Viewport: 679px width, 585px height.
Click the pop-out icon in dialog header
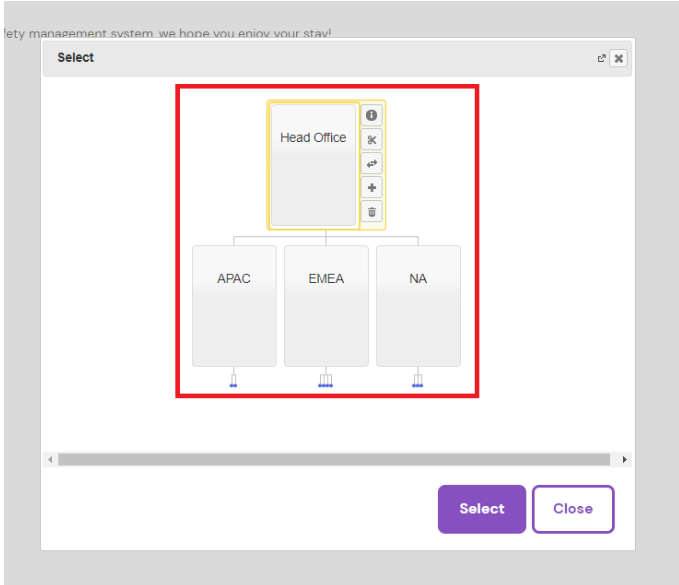click(x=601, y=58)
